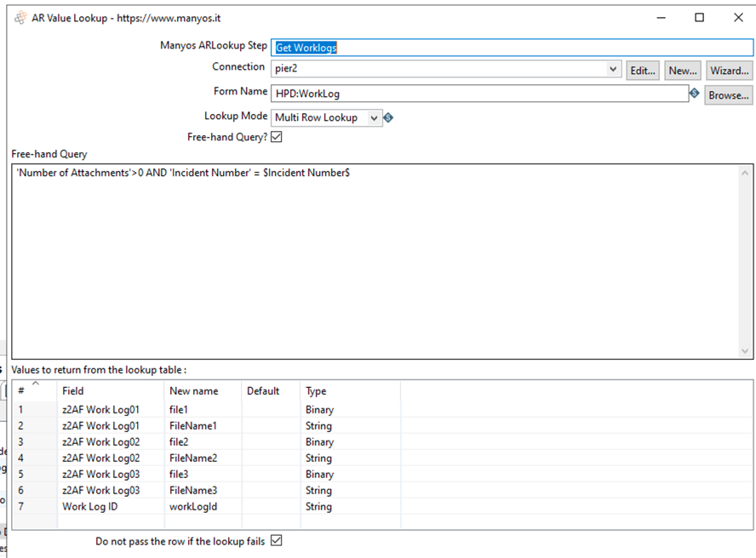The height and width of the screenshot is (558, 756).
Task: Click into the Manyos ARLookup Step name field
Action: [511, 48]
